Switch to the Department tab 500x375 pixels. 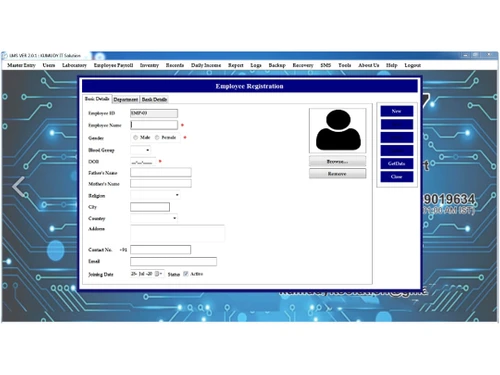click(126, 99)
